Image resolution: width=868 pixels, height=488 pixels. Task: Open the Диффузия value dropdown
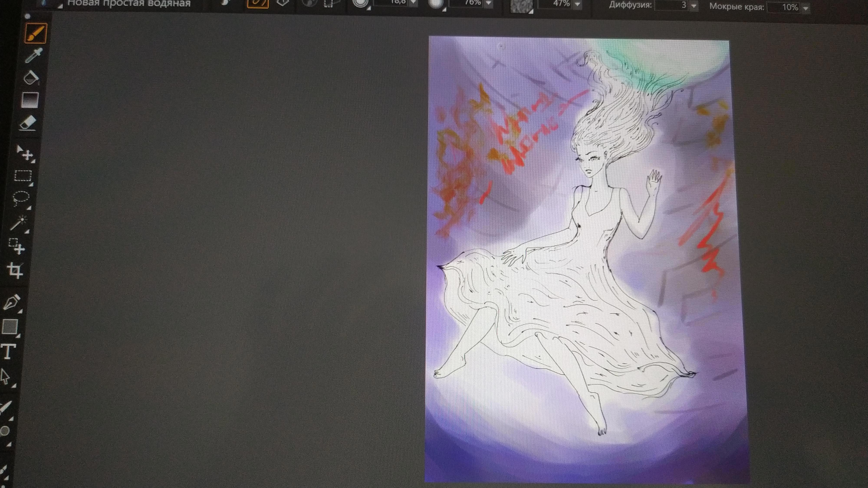coord(694,6)
